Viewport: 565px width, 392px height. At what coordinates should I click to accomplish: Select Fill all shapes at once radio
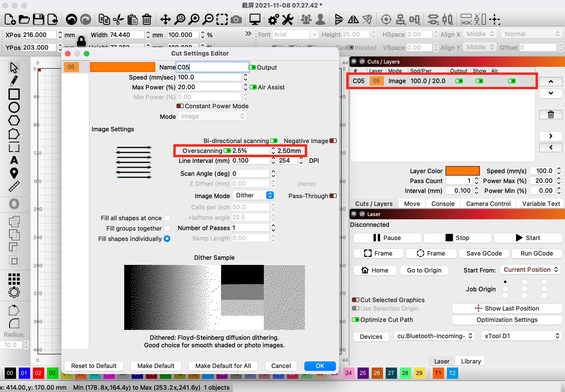coord(167,218)
